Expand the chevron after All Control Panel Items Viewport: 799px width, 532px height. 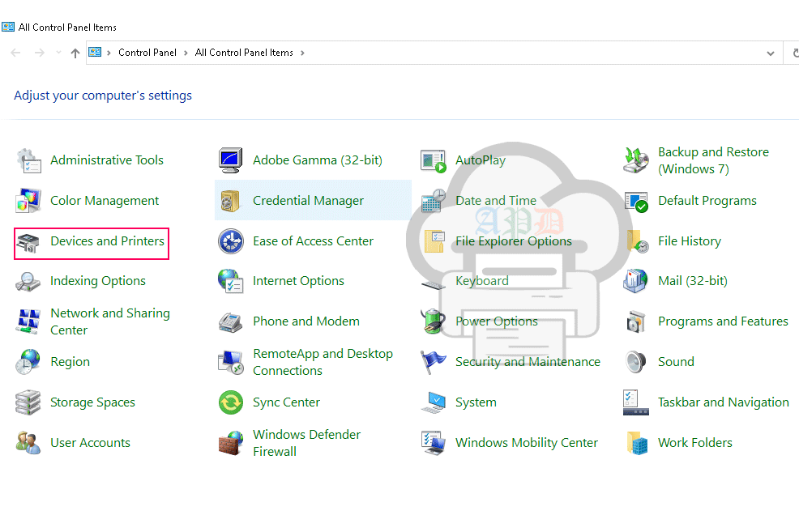pyautogui.click(x=302, y=53)
